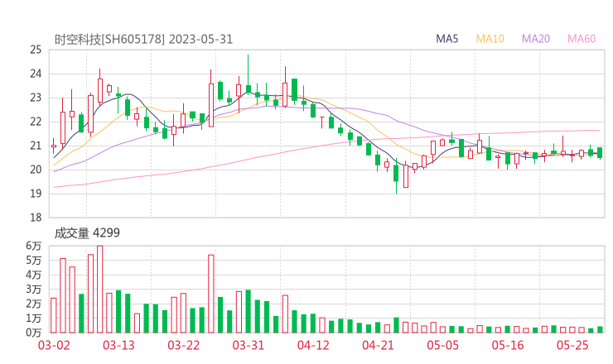Screen dimensions: 613x364
Task: Click the volume axis label 3万
Action: pos(34,290)
